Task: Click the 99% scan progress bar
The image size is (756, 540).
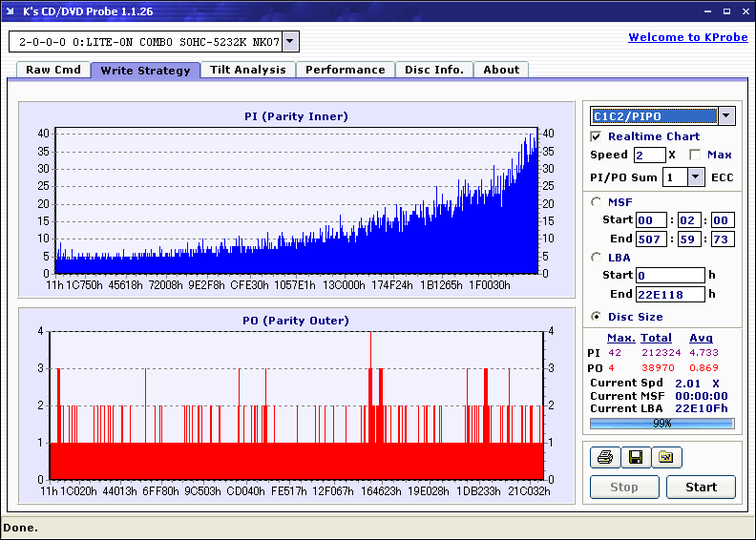Action: tap(661, 423)
